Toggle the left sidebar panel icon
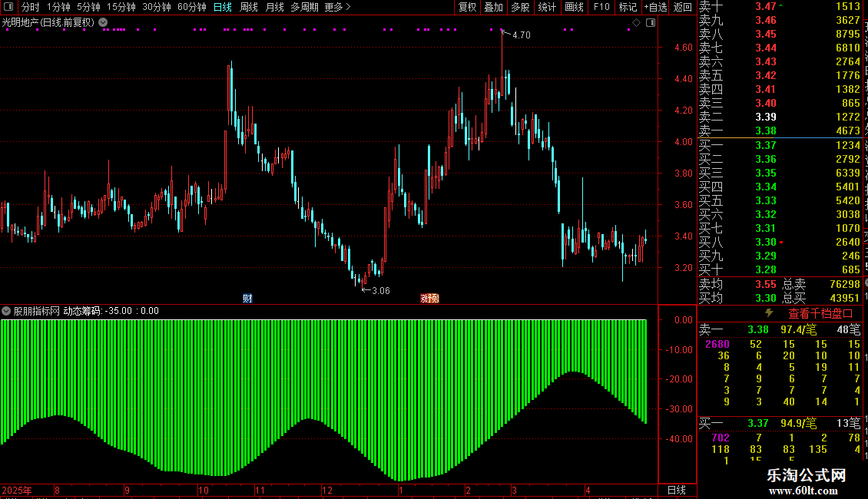Viewport: 868px width, 499px height. click(x=8, y=7)
